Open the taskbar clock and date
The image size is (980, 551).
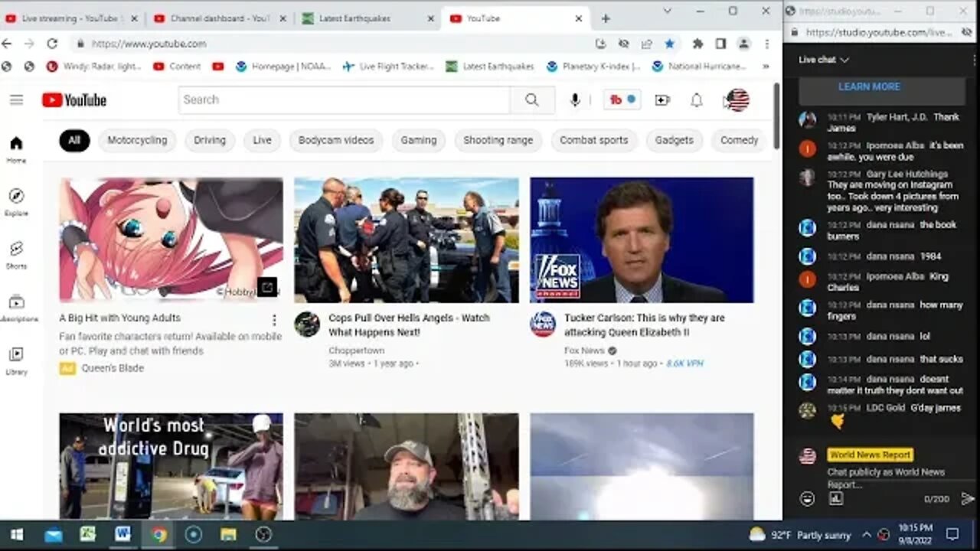pos(916,534)
